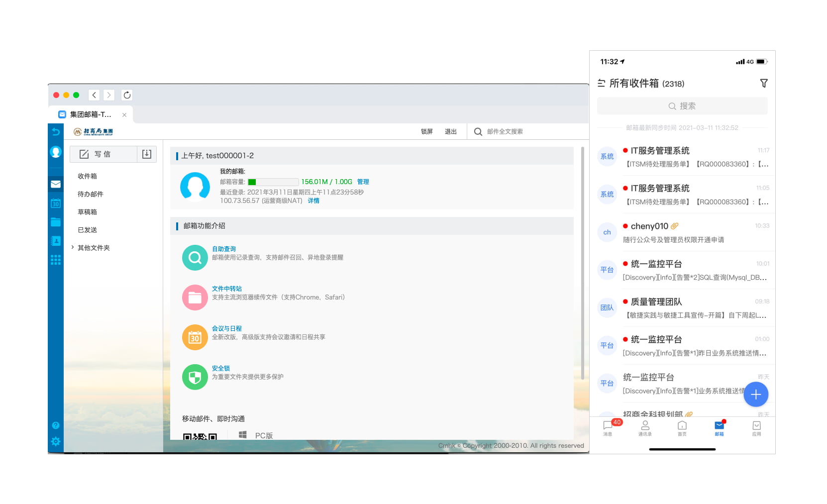
Task: Switch to the 消息 tab
Action: click(x=608, y=428)
